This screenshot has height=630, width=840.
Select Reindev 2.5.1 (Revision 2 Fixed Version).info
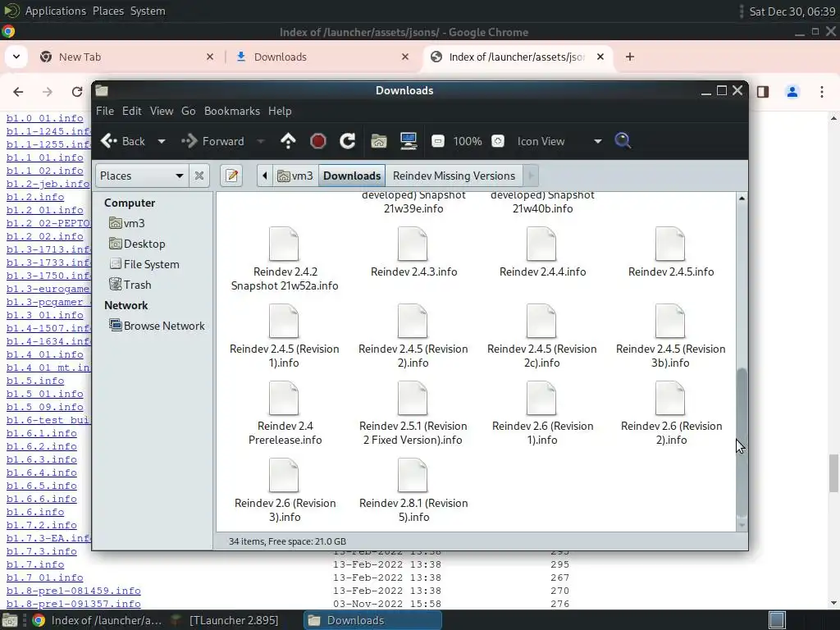click(413, 413)
